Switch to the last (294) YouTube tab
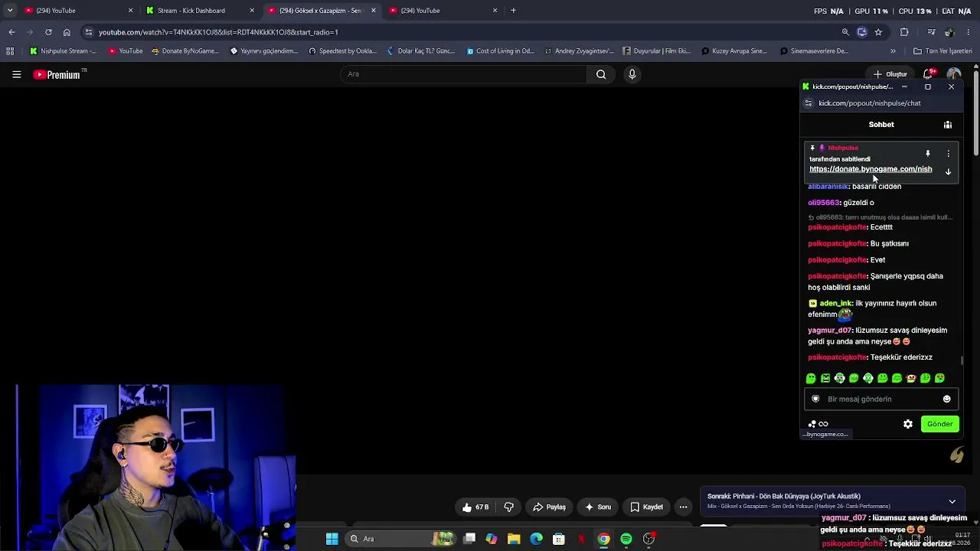Screen dimensions: 980x551 pyautogui.click(x=443, y=11)
